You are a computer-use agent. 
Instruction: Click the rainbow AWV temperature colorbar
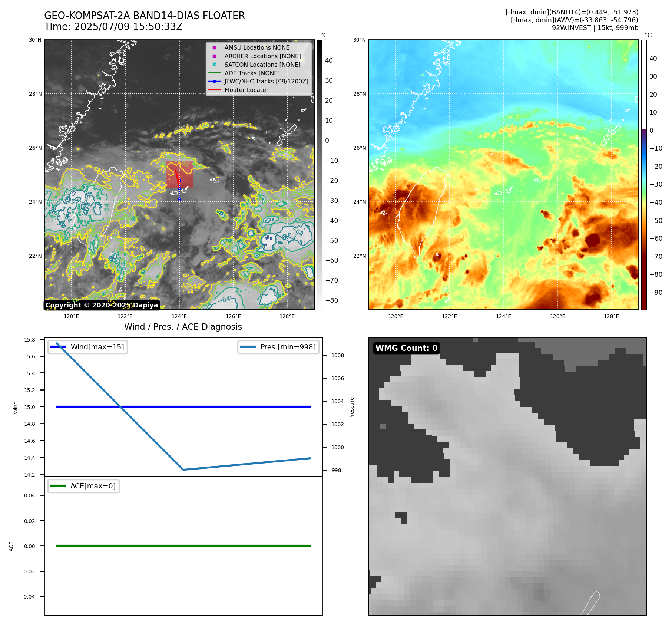pyautogui.click(x=644, y=175)
